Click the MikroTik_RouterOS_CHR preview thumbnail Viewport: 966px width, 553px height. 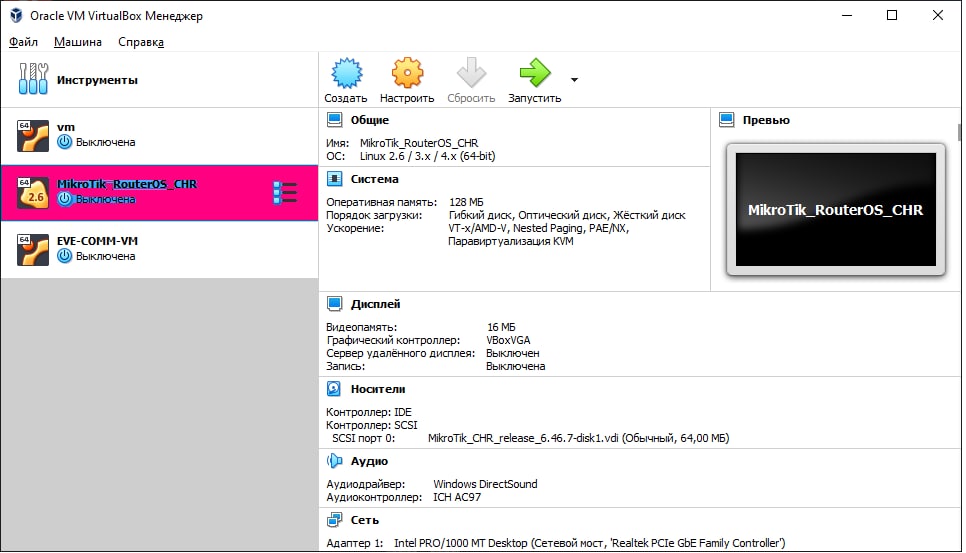click(x=836, y=209)
